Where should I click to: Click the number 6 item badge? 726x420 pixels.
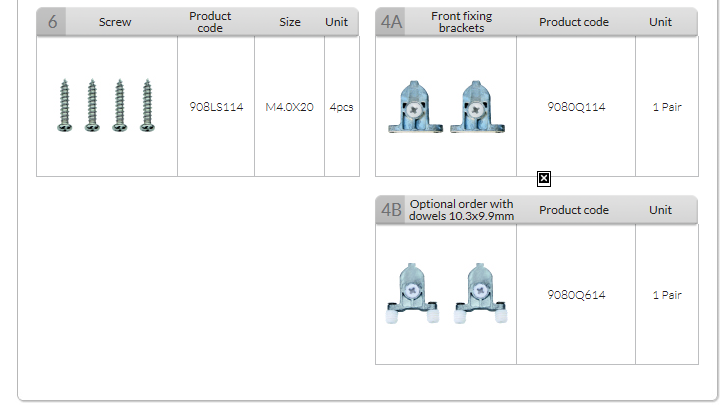tap(52, 22)
